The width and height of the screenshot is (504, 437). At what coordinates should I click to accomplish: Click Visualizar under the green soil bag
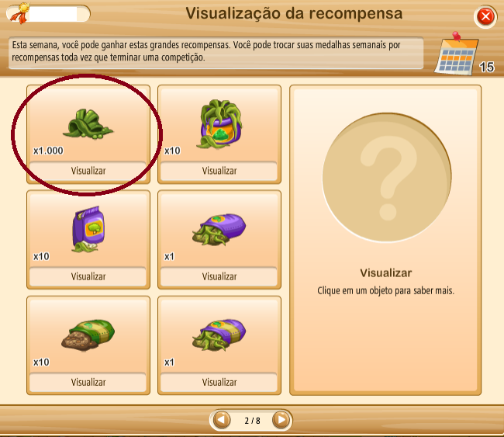pyautogui.click(x=88, y=383)
